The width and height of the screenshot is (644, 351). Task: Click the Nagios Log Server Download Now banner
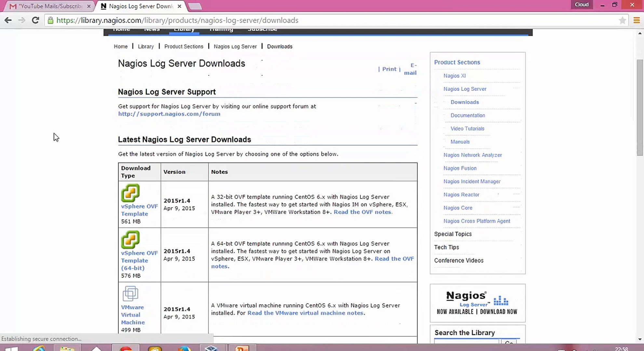477,303
